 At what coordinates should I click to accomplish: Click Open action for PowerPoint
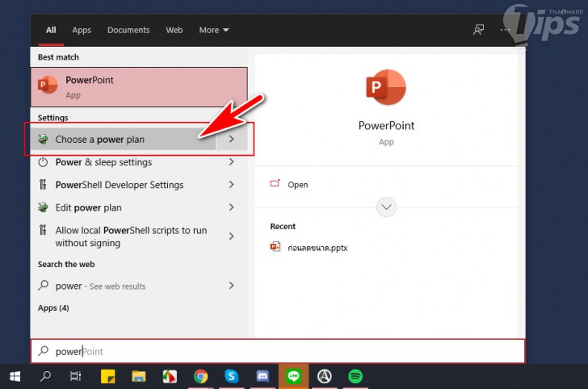click(298, 185)
